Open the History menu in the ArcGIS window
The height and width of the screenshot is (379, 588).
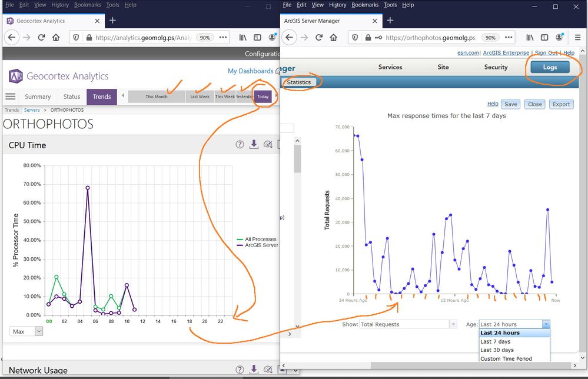pos(337,5)
